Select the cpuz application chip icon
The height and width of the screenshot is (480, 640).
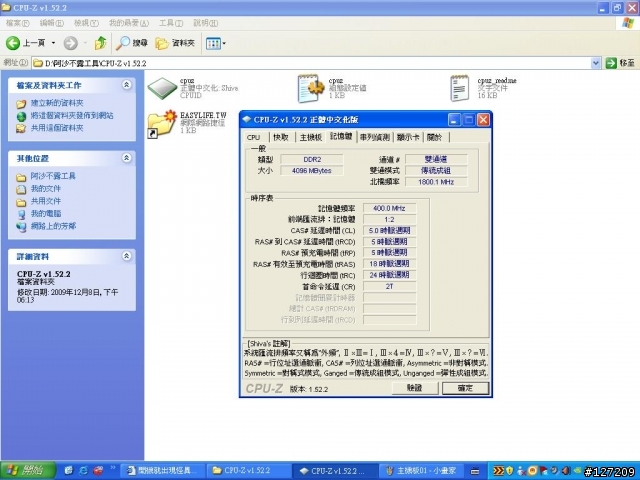(x=162, y=88)
